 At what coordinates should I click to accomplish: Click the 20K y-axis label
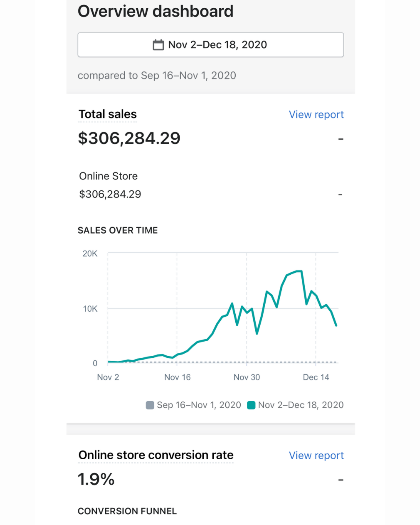tap(90, 254)
